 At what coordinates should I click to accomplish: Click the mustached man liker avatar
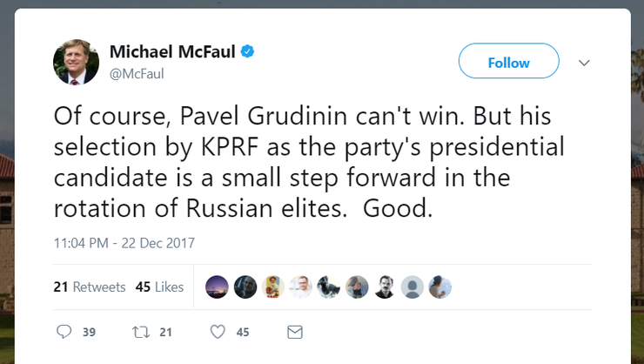tap(385, 286)
